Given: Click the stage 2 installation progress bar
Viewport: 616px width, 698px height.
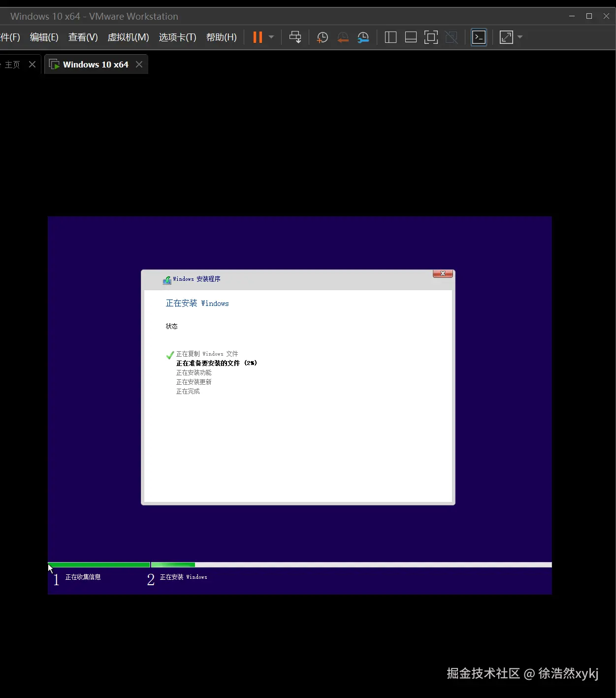Looking at the screenshot, I should pyautogui.click(x=352, y=565).
